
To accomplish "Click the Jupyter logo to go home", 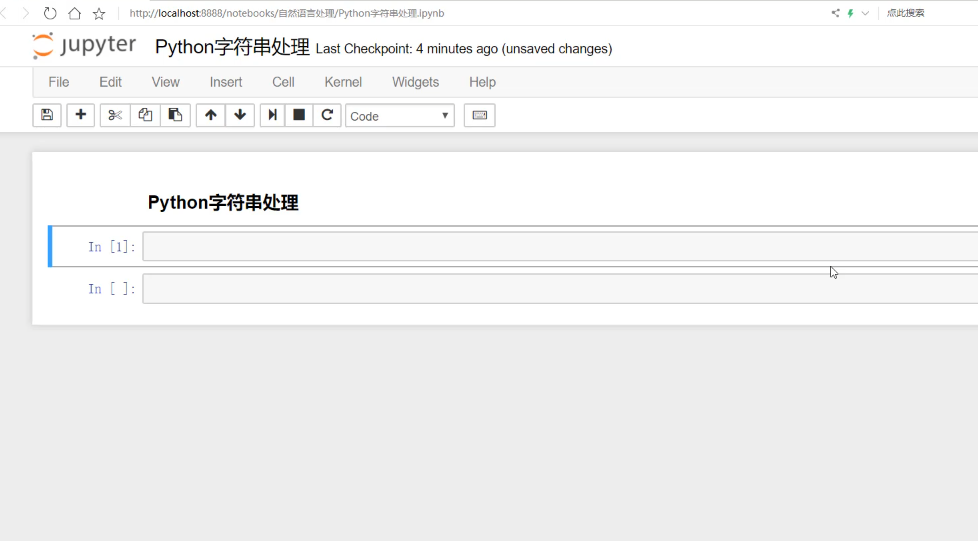I will point(84,46).
